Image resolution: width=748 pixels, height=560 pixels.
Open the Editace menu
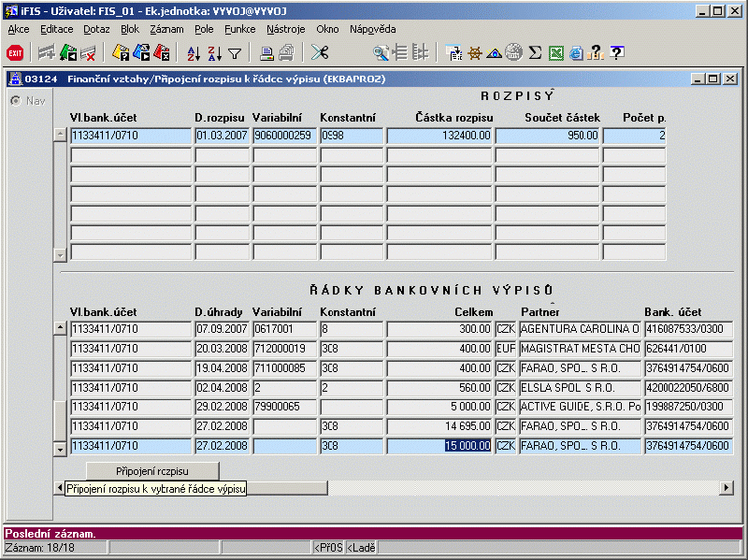(x=57, y=29)
